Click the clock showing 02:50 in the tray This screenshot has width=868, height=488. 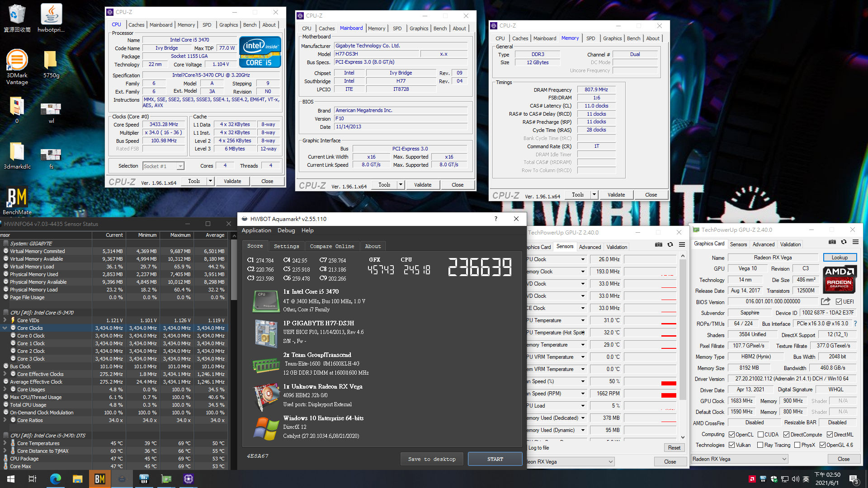tap(827, 479)
